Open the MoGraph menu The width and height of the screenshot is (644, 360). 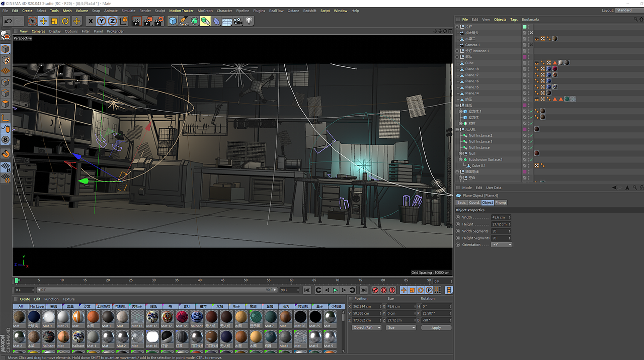[x=205, y=11]
